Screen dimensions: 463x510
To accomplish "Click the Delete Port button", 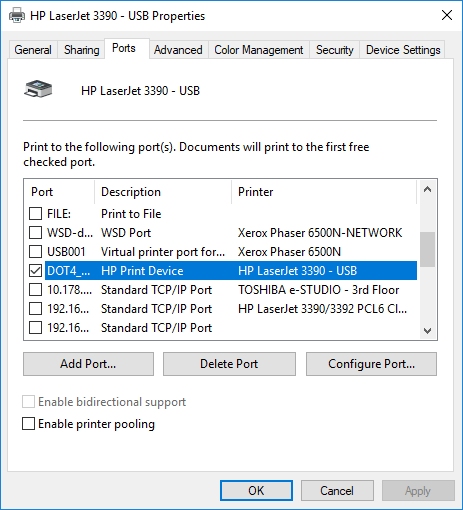I will (x=229, y=364).
